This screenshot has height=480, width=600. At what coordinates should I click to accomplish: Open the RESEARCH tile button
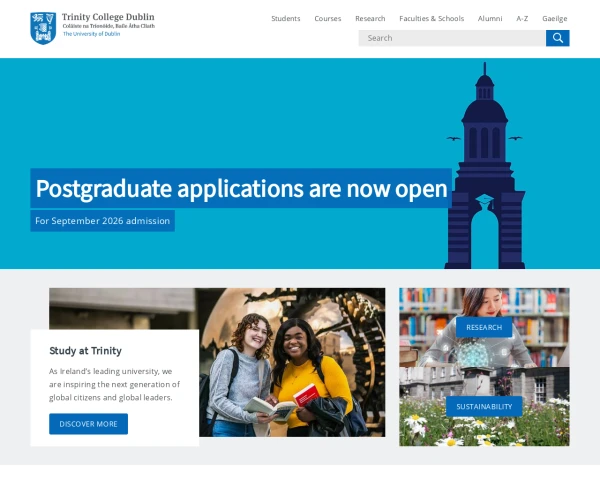point(484,327)
